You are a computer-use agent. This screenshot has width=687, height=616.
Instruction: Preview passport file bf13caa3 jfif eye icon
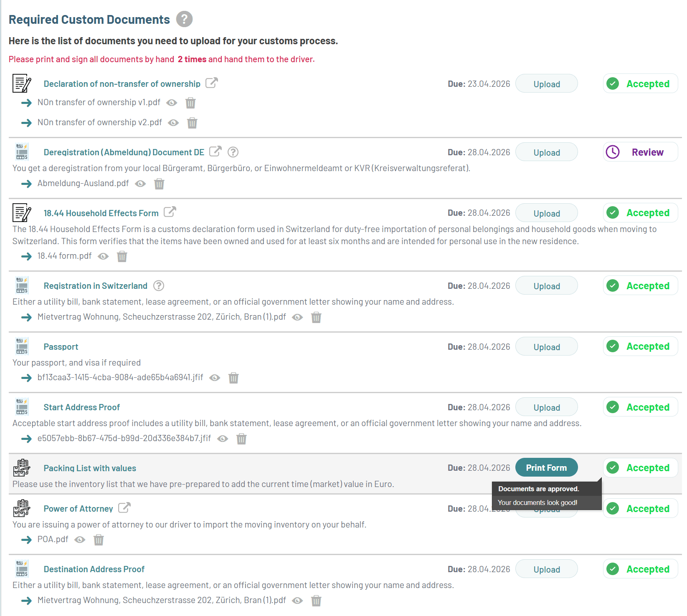(215, 378)
